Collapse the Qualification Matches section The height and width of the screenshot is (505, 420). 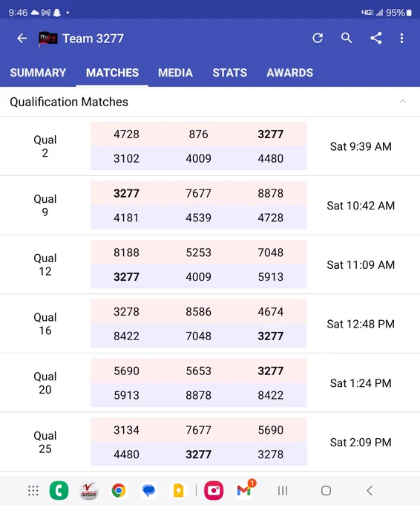click(x=403, y=102)
